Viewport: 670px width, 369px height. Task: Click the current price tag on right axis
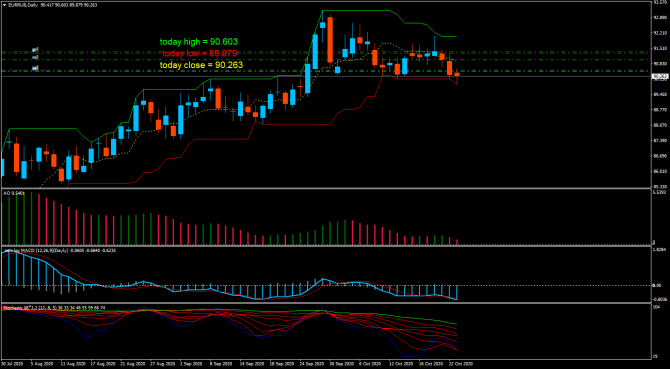click(x=659, y=76)
